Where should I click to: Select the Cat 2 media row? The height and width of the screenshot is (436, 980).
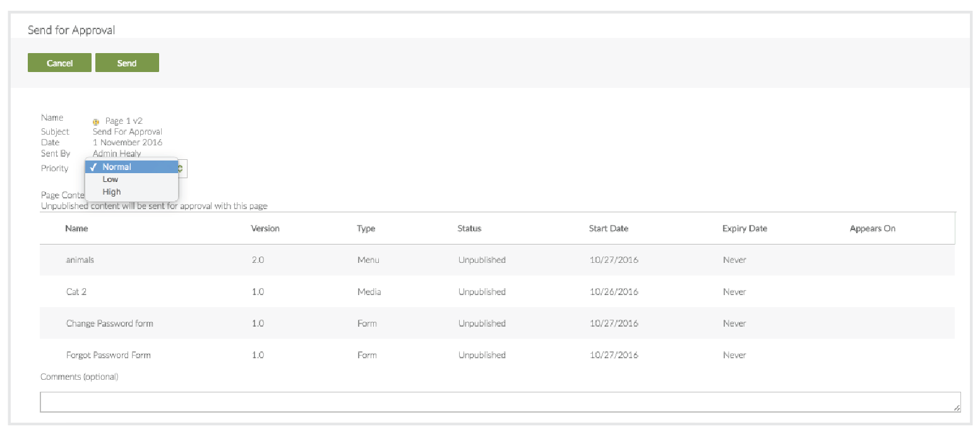[76, 292]
